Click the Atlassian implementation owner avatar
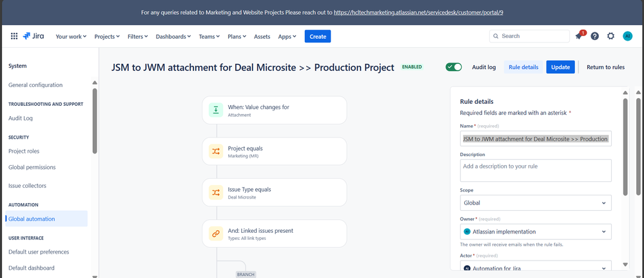Viewport: 644px width, 278px height. 467,232
